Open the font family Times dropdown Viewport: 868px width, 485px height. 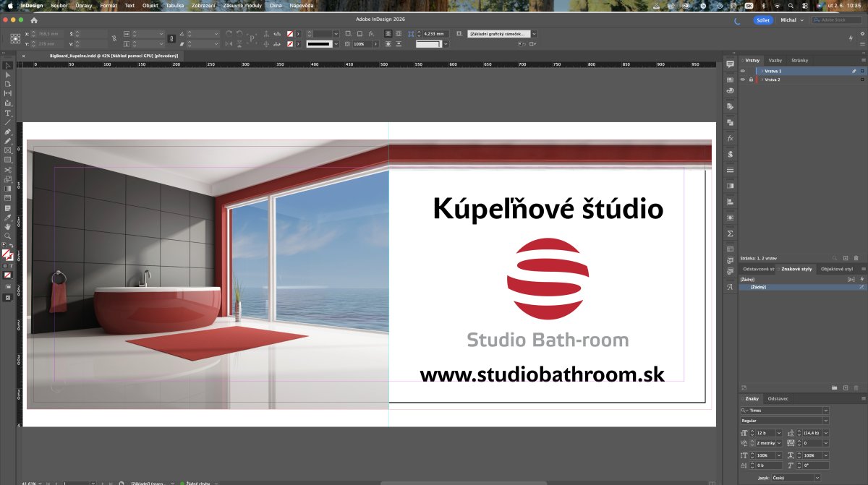click(x=826, y=410)
